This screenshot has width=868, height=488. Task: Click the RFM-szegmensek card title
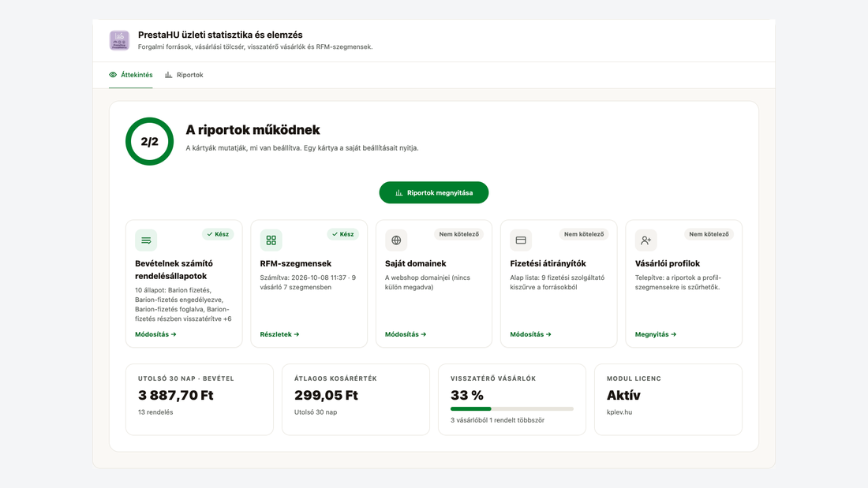[296, 263]
